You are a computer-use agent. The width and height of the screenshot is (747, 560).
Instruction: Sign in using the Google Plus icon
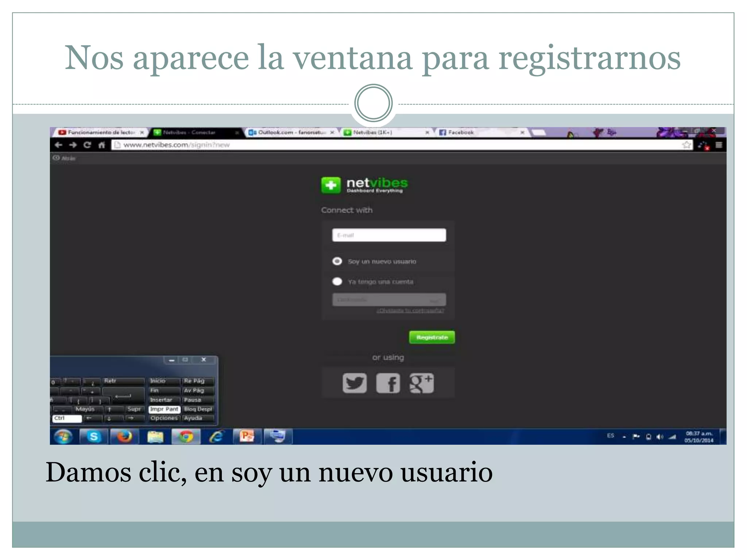[x=422, y=383]
